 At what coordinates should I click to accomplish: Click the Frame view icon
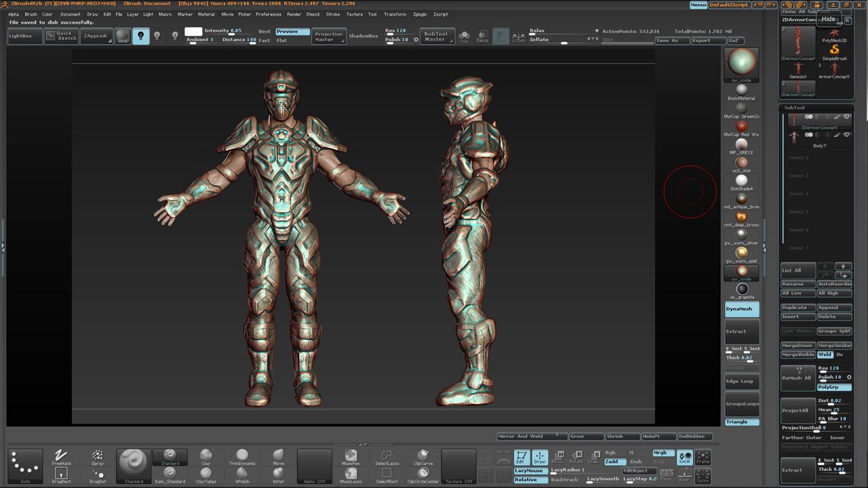703,457
